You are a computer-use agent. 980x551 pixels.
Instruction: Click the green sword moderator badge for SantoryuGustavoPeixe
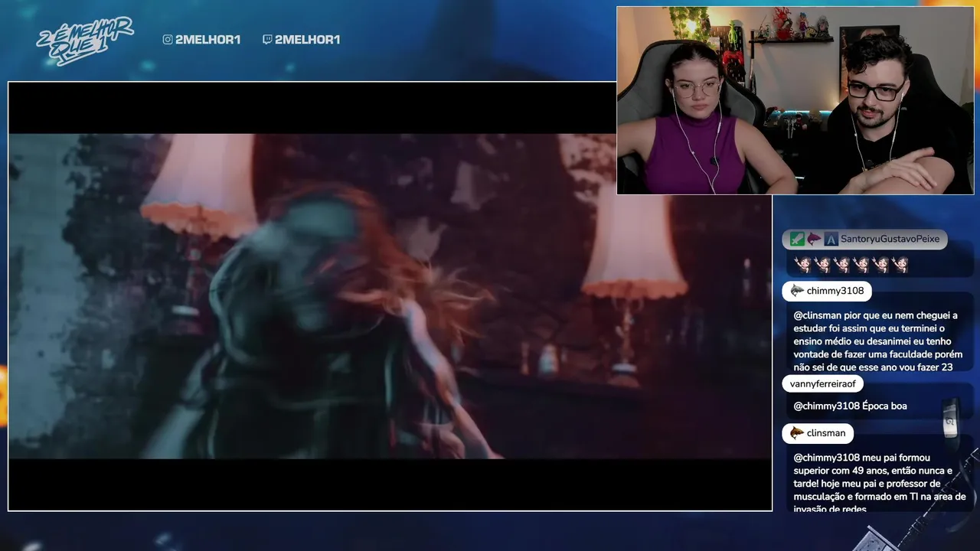pyautogui.click(x=798, y=240)
